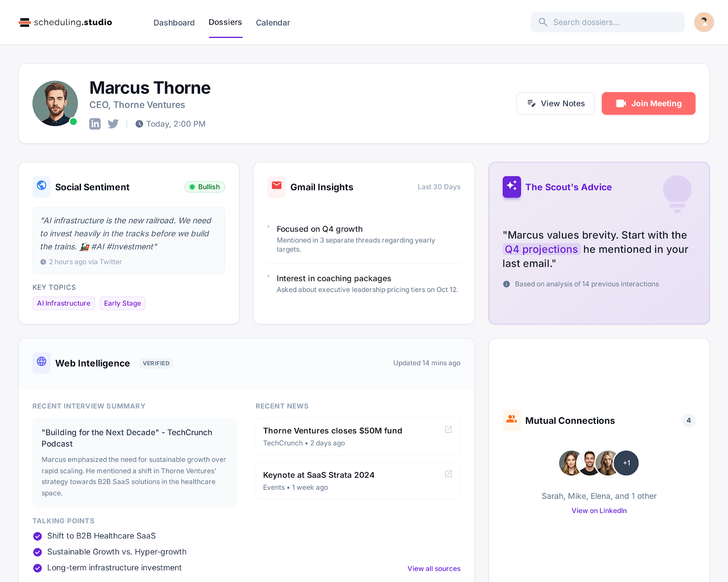Click the Web Intelligence globe icon

point(41,362)
